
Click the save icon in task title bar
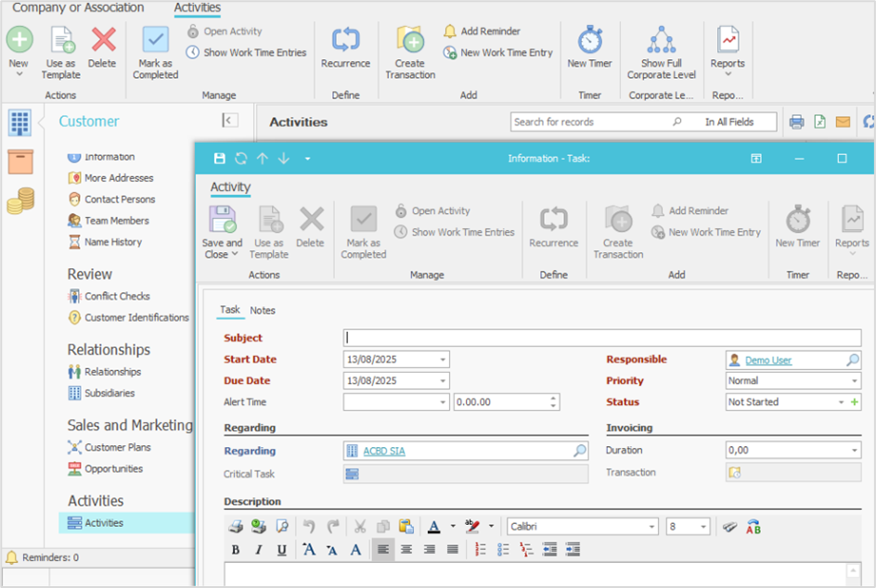pos(220,159)
